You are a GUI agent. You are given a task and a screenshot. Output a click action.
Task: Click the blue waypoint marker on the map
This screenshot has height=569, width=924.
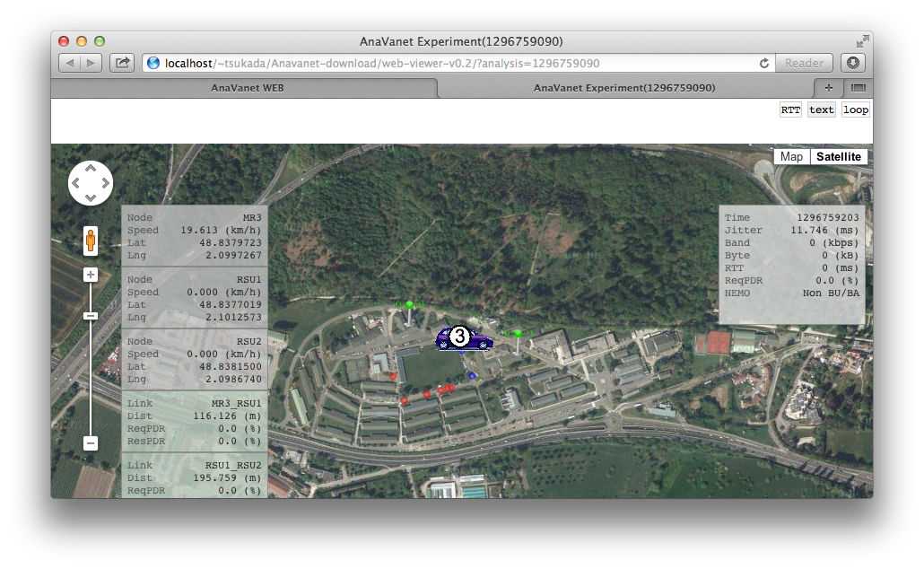tap(472, 376)
